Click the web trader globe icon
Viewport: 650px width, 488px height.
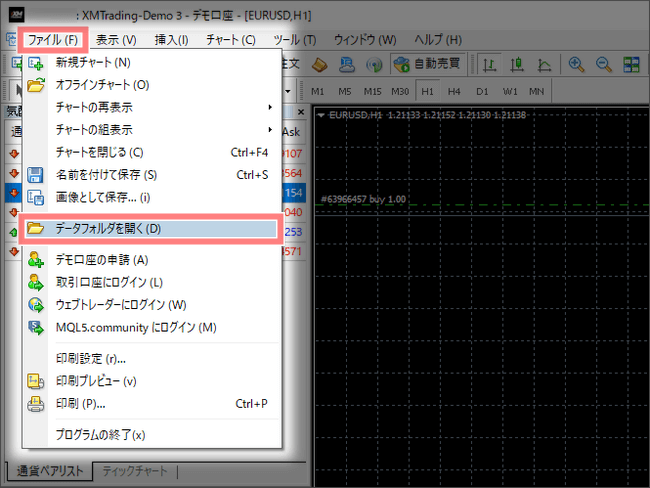coord(36,305)
